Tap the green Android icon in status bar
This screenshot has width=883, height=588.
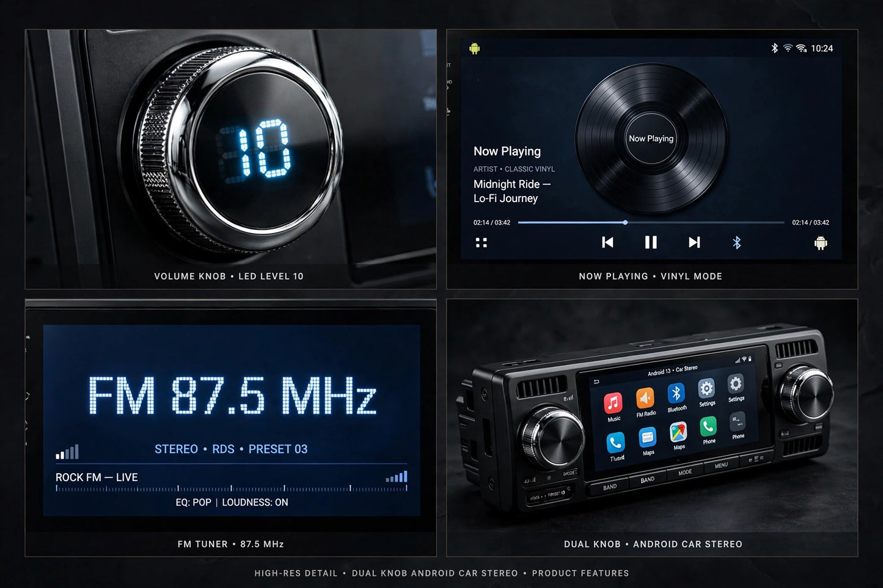click(x=475, y=48)
